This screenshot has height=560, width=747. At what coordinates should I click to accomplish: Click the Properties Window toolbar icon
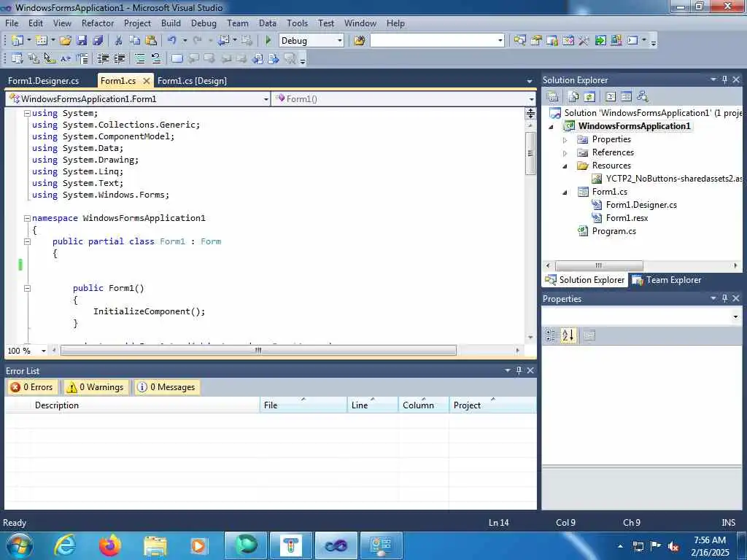(536, 41)
